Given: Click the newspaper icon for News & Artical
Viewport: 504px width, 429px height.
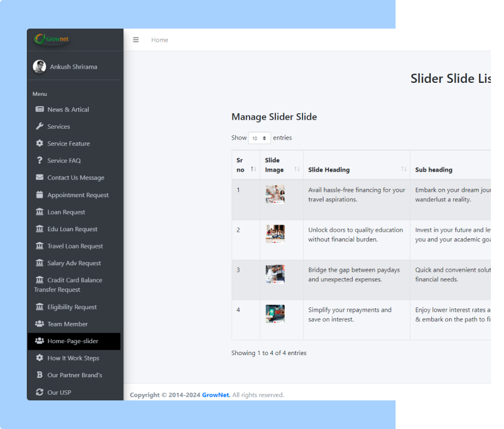Looking at the screenshot, I should coord(39,110).
